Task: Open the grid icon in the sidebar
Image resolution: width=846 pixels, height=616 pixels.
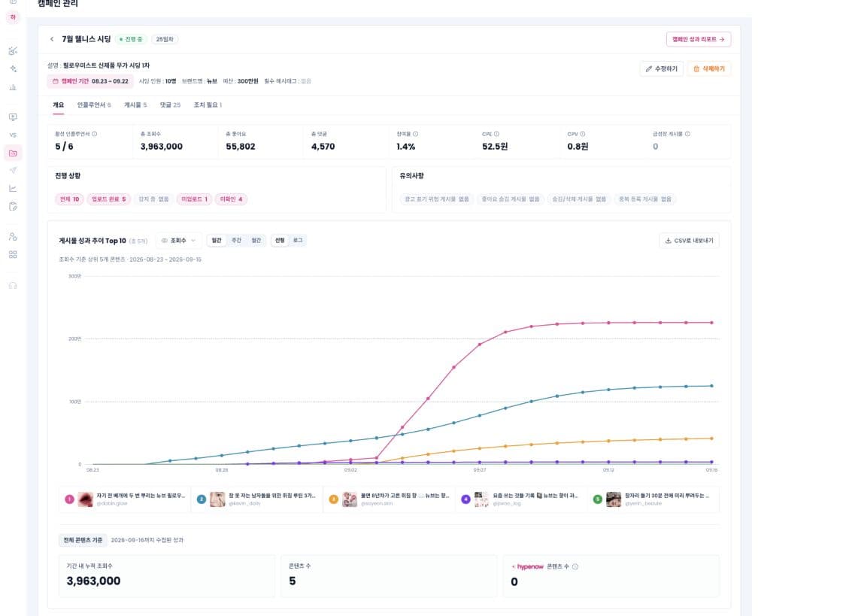Action: [x=13, y=255]
